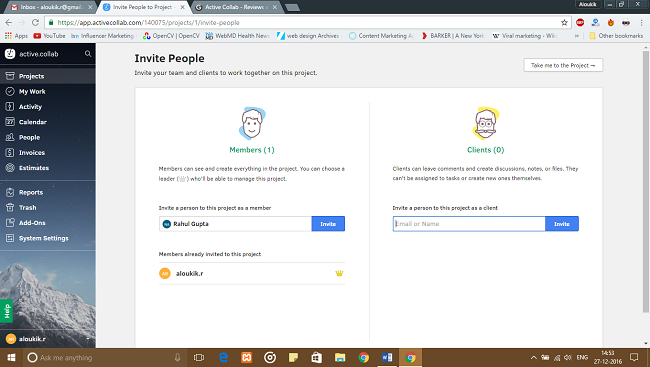Open Reports in the sidebar

pyautogui.click(x=48, y=192)
